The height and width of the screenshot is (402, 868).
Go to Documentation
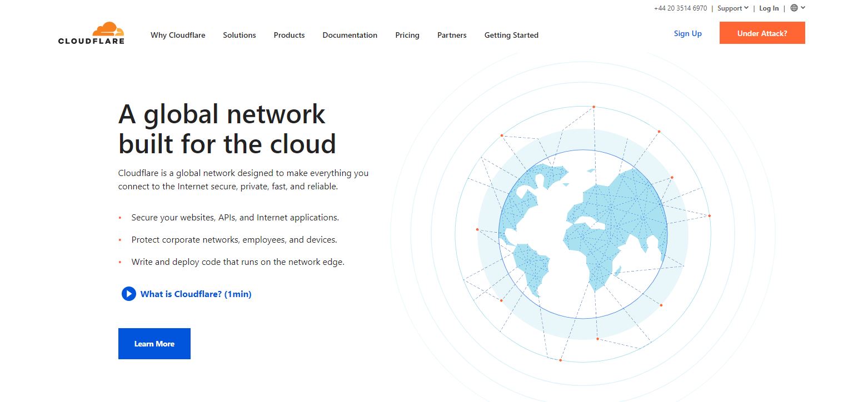(x=350, y=35)
